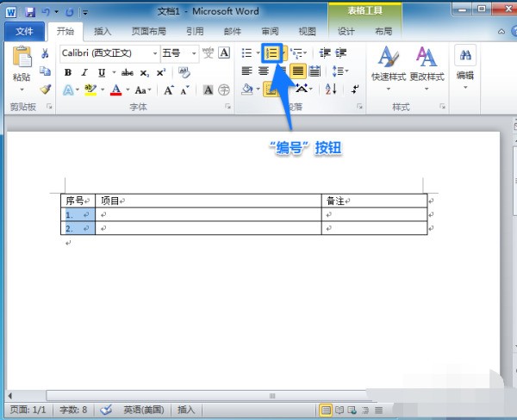
Task: Click the Numbering (编号) list button
Action: 271,53
